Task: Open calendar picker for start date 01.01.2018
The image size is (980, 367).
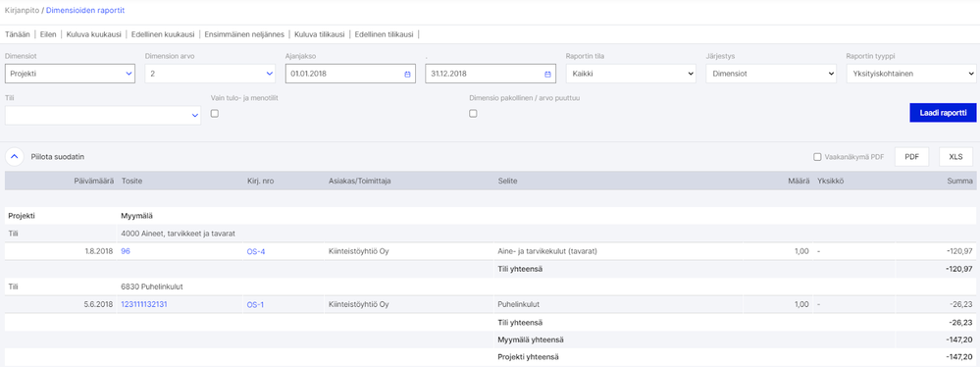Action: click(x=407, y=74)
